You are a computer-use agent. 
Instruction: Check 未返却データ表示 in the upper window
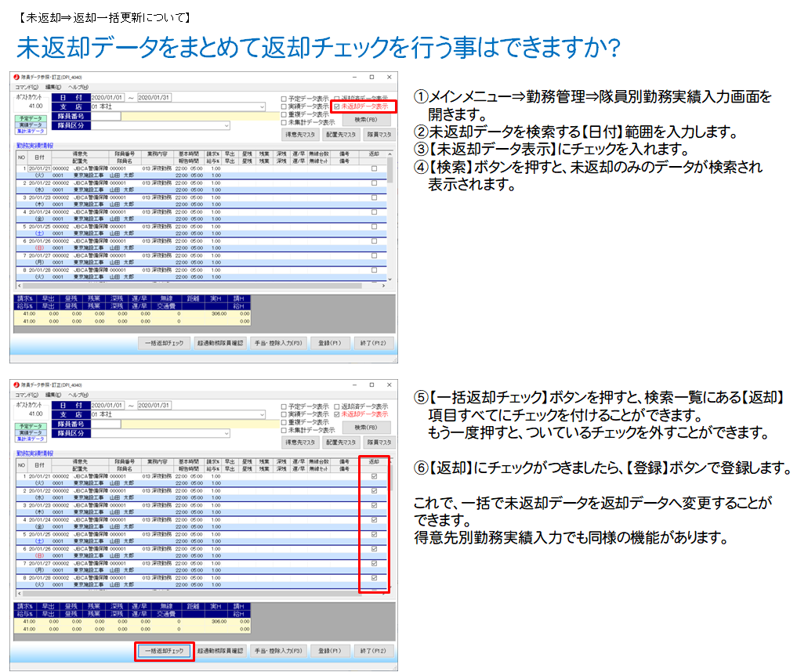pos(337,106)
